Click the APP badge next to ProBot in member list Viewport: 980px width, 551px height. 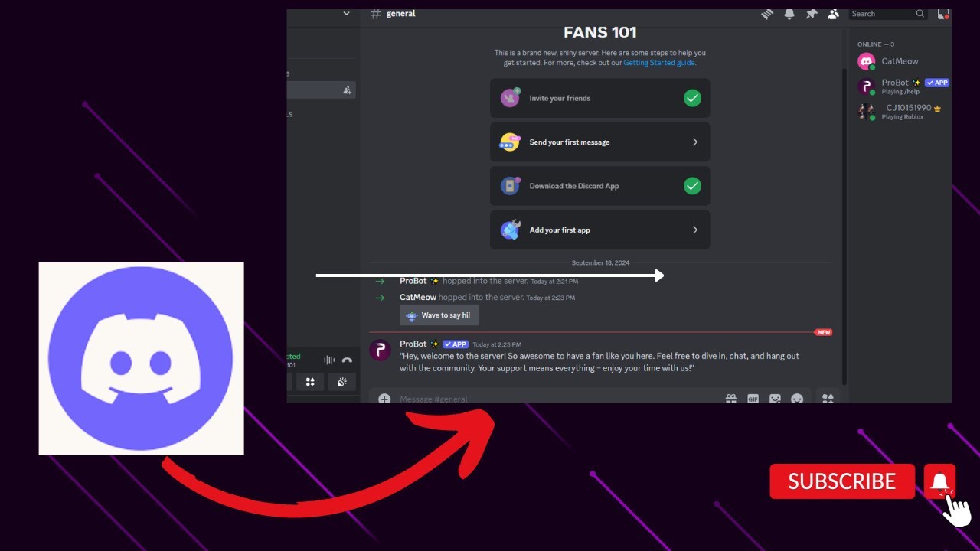937,83
